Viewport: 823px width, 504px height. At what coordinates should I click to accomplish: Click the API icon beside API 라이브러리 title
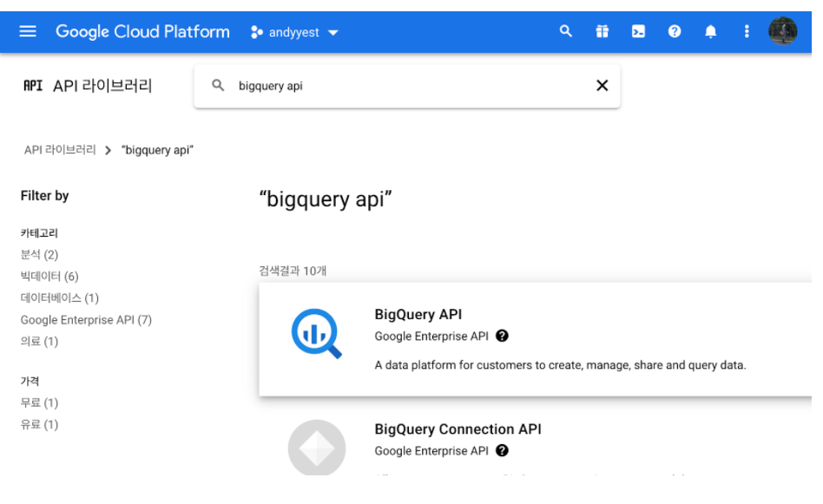[x=32, y=86]
